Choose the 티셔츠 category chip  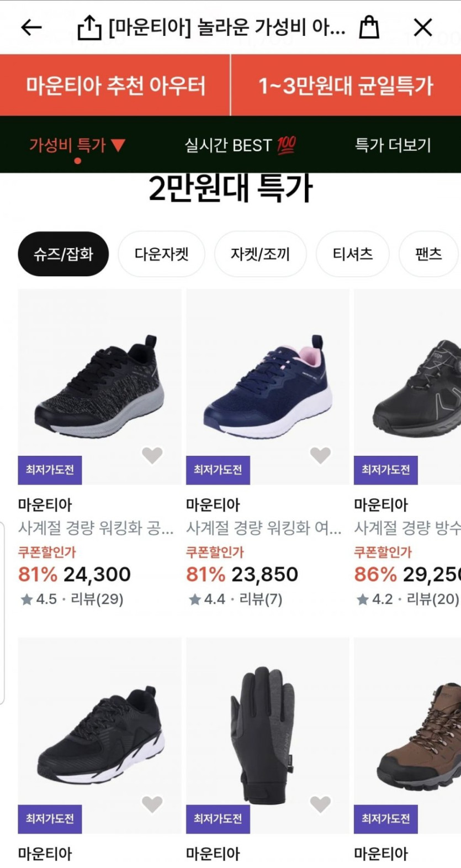pyautogui.click(x=352, y=254)
